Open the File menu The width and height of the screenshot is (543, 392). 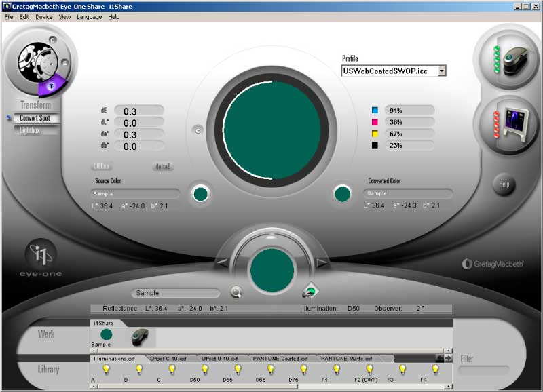9,17
